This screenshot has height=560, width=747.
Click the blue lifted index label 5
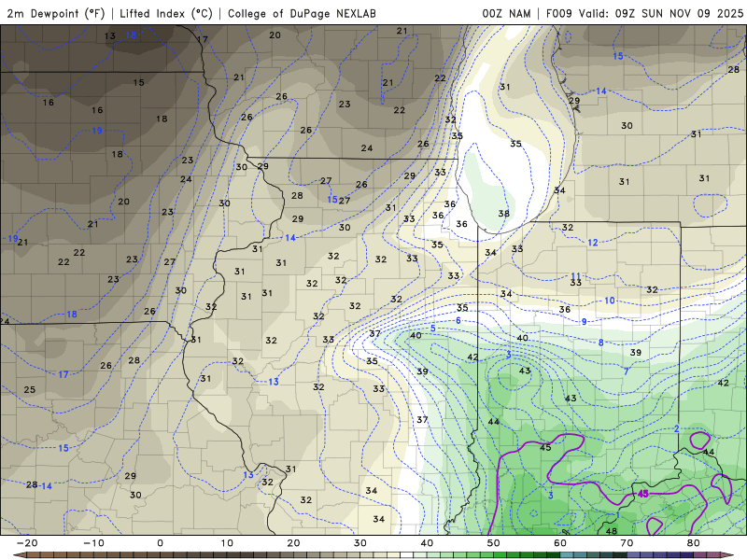pyautogui.click(x=433, y=329)
